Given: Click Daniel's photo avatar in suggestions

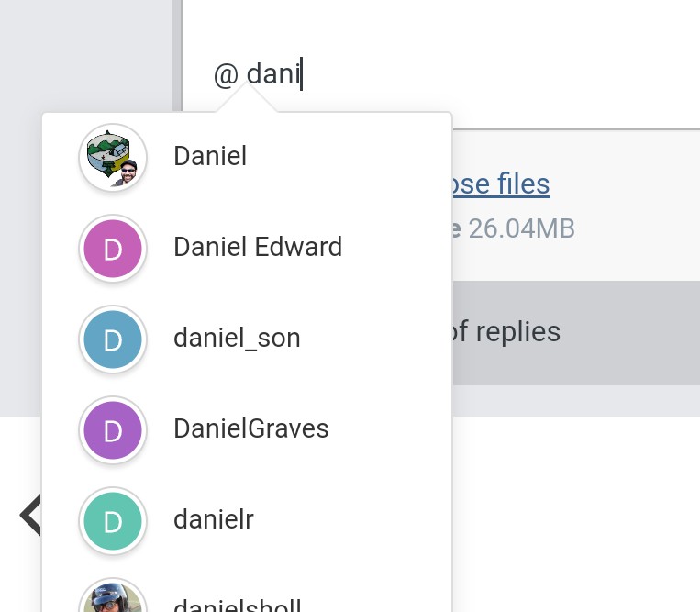Looking at the screenshot, I should [113, 157].
